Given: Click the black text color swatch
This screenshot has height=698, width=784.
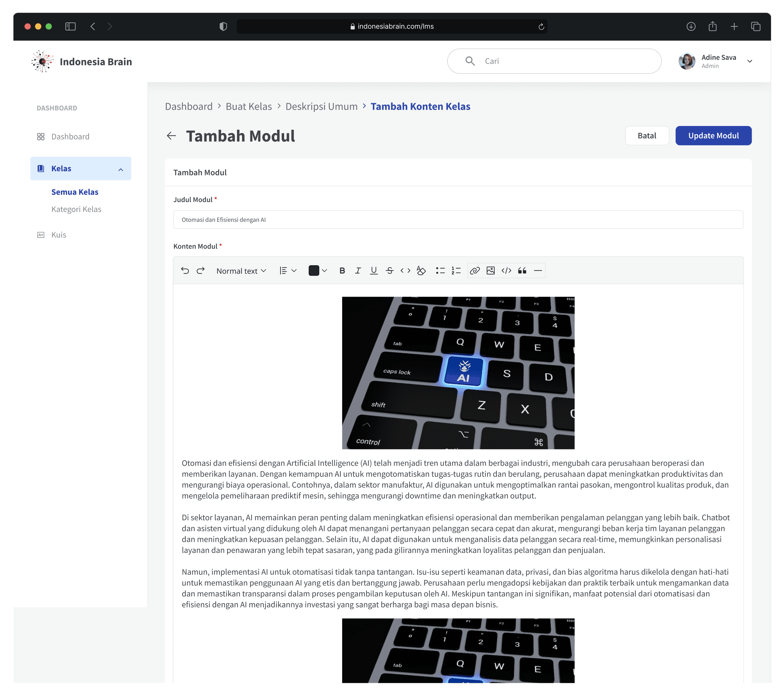Looking at the screenshot, I should tap(314, 271).
